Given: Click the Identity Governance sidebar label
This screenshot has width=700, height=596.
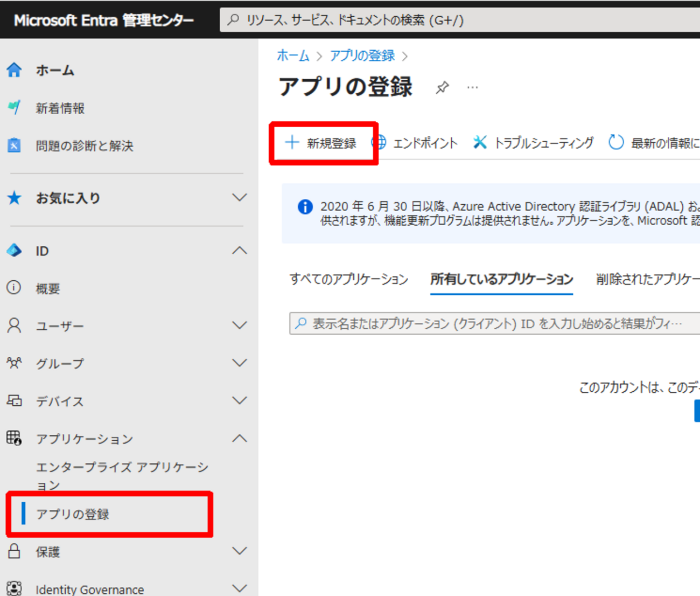Looking at the screenshot, I should tap(90, 590).
